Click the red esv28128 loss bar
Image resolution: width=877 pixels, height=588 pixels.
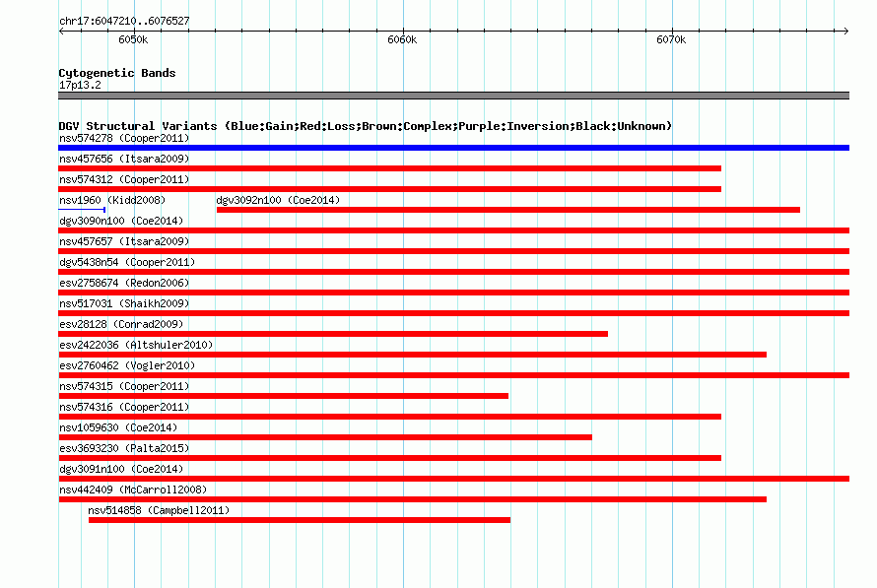click(x=333, y=334)
